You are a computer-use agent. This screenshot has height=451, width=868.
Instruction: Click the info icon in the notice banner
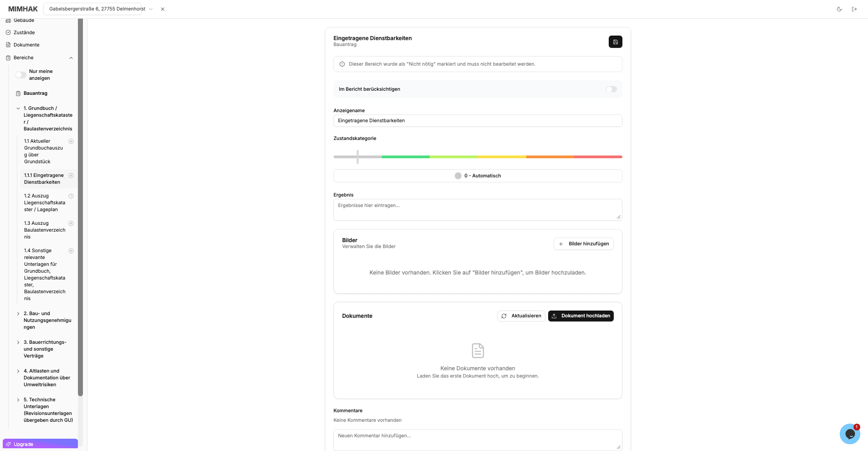coord(342,64)
